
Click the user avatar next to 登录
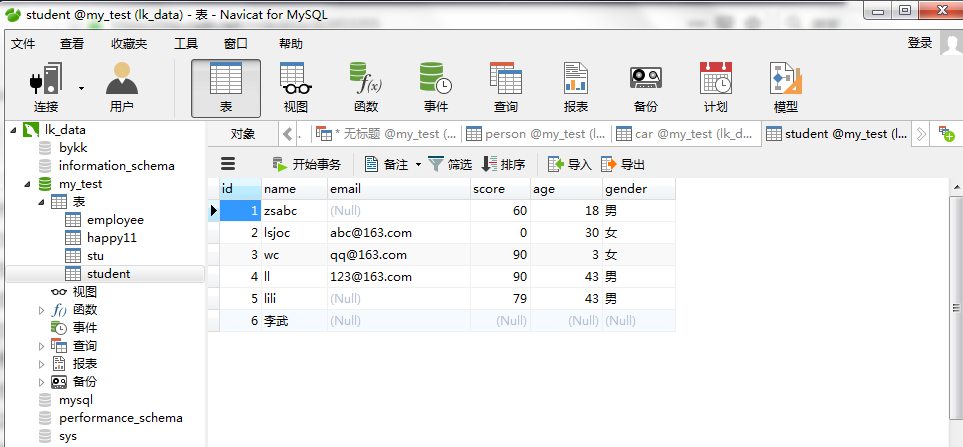click(951, 44)
